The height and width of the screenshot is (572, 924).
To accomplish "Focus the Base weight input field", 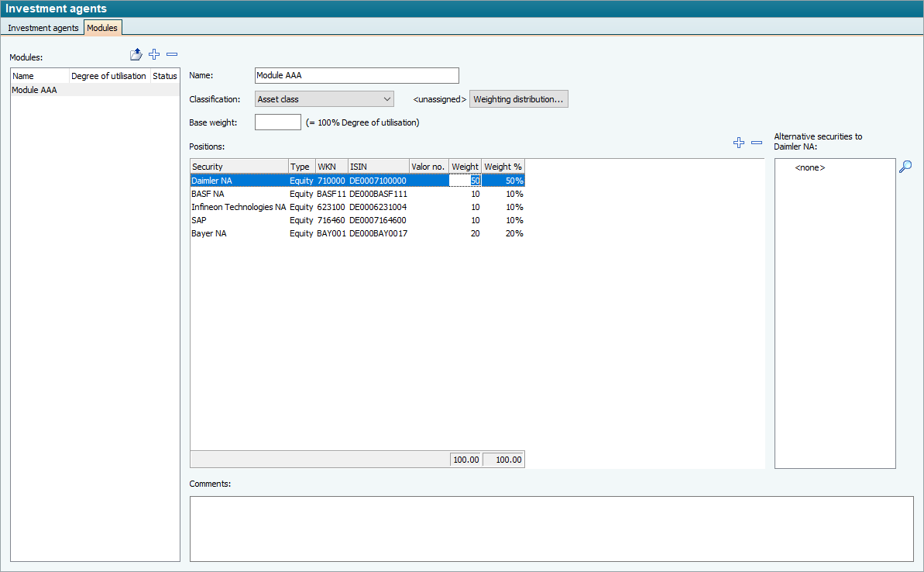I will [x=277, y=122].
